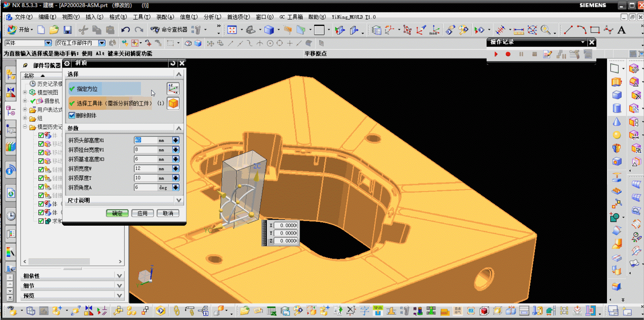
Task: Toggle the 摄像机 tree item checkmark
Action: 33,101
